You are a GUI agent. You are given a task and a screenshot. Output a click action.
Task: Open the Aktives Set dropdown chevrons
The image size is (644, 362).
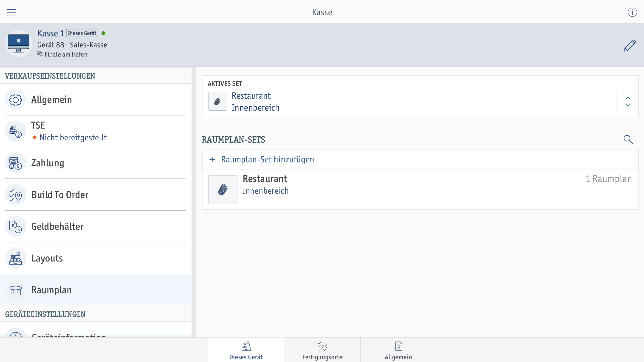coord(628,101)
